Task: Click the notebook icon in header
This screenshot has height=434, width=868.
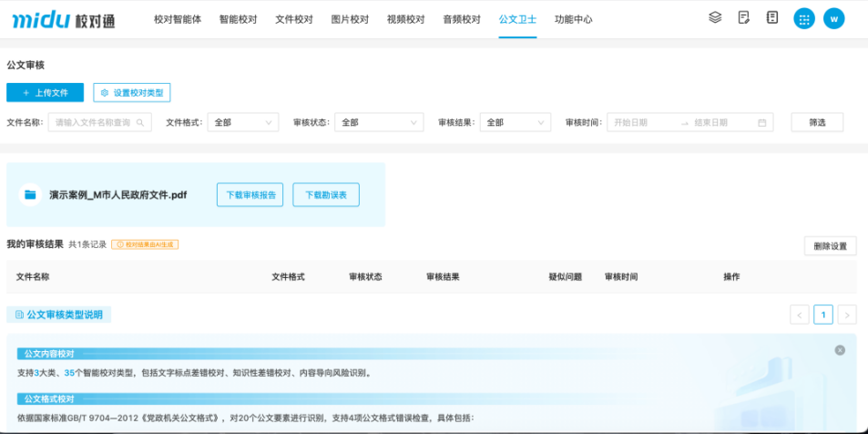Action: pos(772,17)
